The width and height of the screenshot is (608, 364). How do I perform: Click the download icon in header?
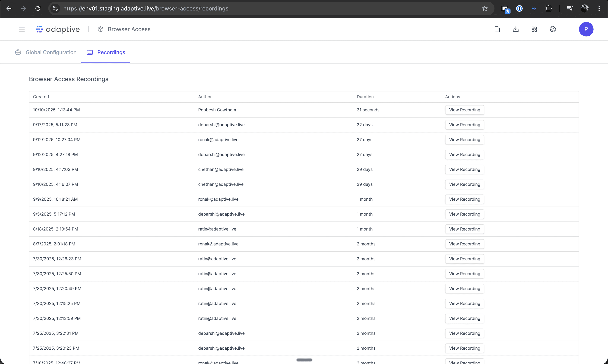coord(516,29)
